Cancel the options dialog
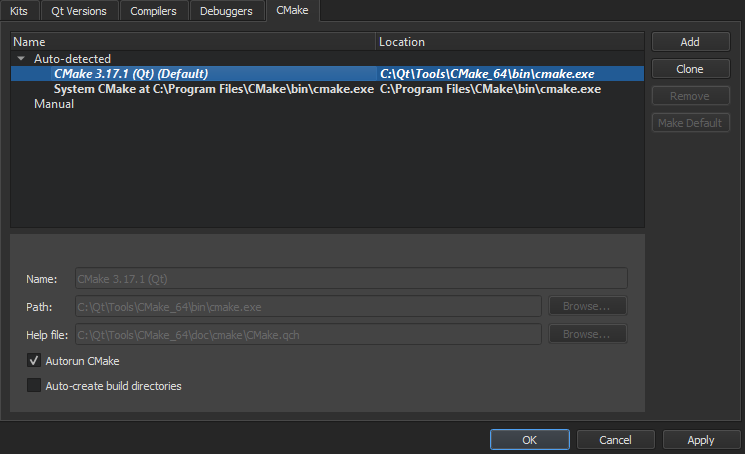 click(x=615, y=440)
